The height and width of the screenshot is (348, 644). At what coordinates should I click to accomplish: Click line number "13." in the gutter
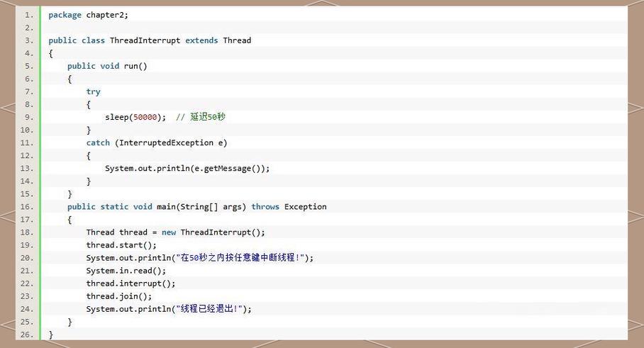(27, 169)
